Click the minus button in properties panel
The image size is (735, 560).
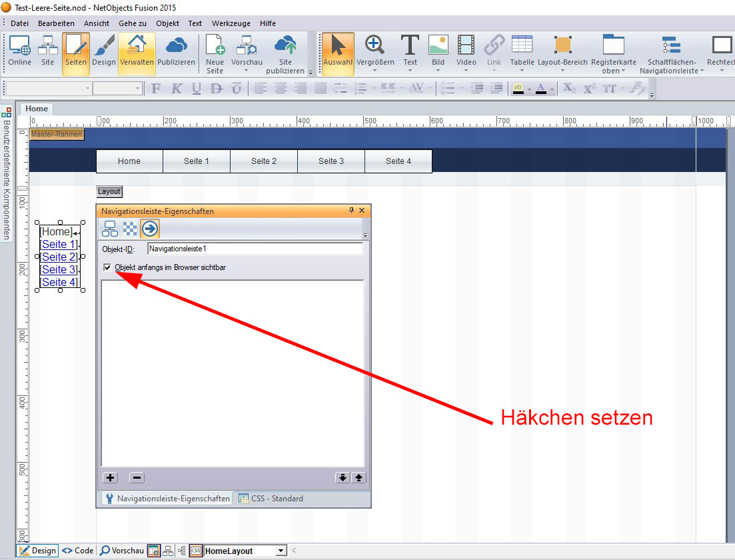pyautogui.click(x=136, y=477)
